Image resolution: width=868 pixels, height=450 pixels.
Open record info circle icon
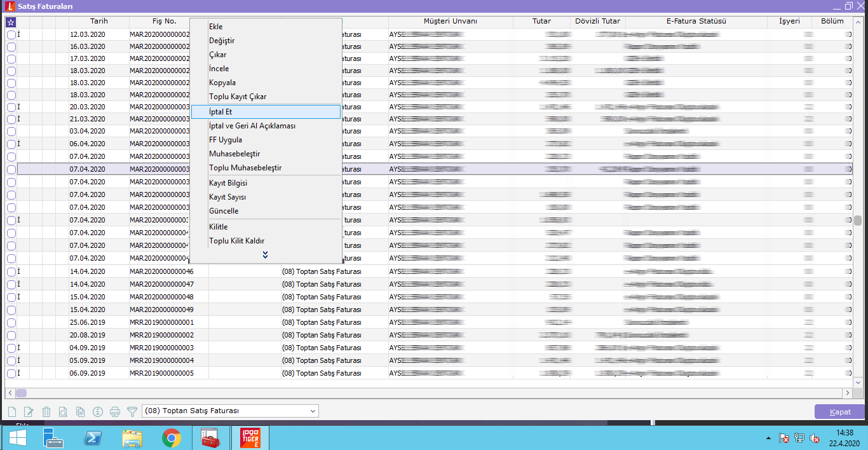[x=97, y=412]
